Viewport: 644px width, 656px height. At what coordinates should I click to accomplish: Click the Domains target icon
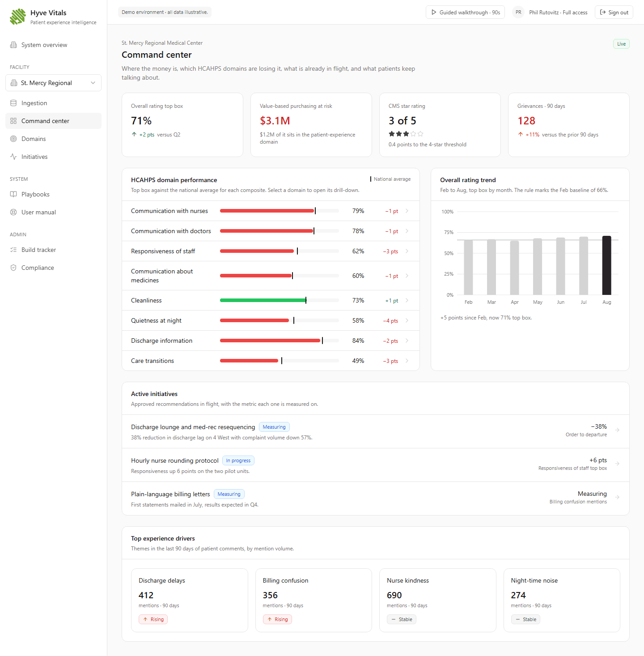[x=13, y=139]
